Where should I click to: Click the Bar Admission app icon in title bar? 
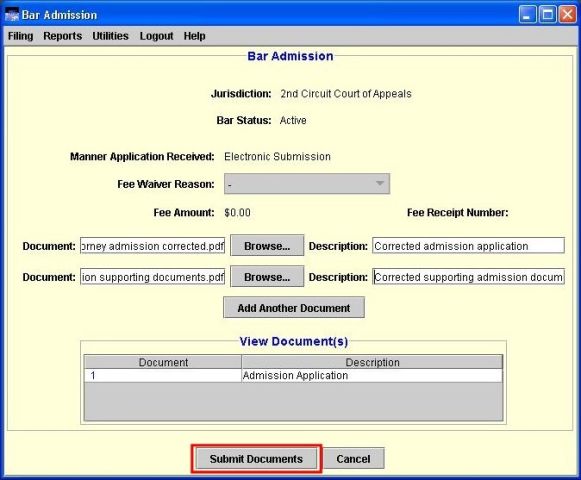coord(12,14)
